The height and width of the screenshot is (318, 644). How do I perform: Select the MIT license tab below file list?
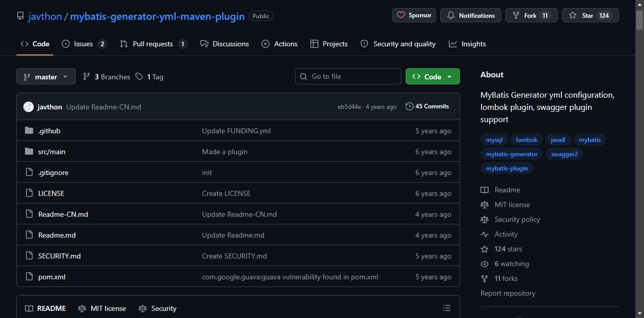(102, 308)
